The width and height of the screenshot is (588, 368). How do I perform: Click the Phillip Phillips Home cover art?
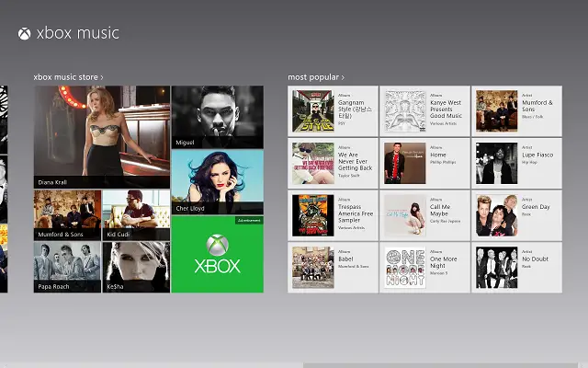(405, 163)
